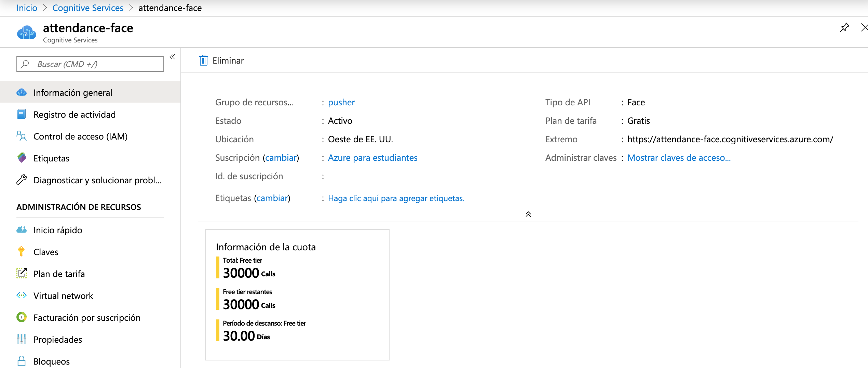The height and width of the screenshot is (368, 868).
Task: Click the Información de la cuota heading
Action: click(x=266, y=247)
